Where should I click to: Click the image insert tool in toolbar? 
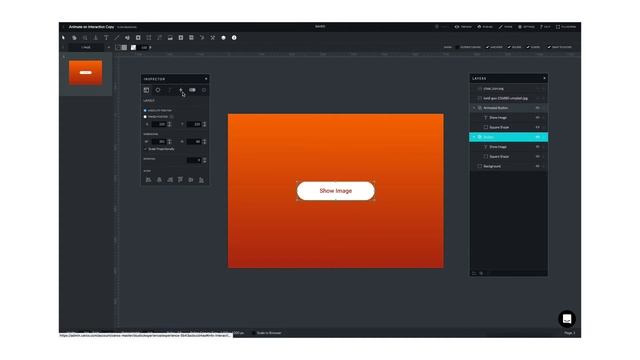tap(170, 38)
